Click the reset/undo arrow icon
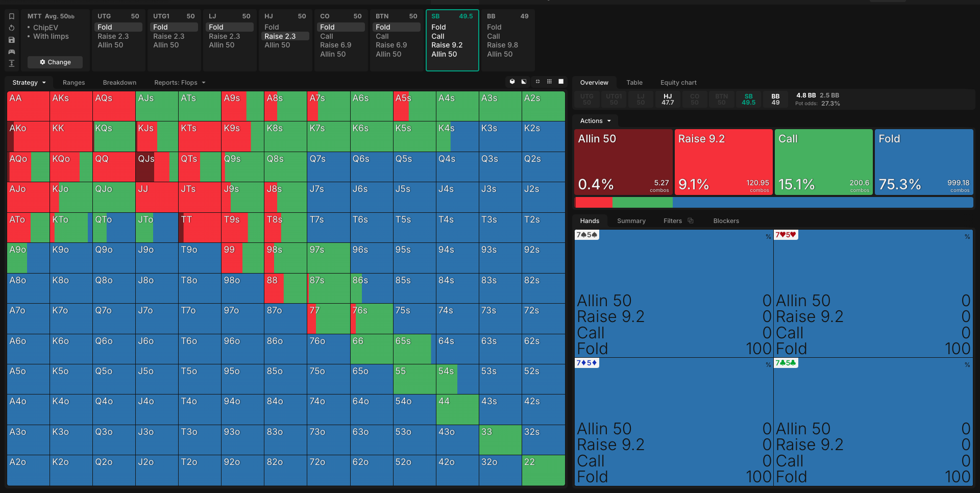This screenshot has width=980, height=493. pos(11,28)
